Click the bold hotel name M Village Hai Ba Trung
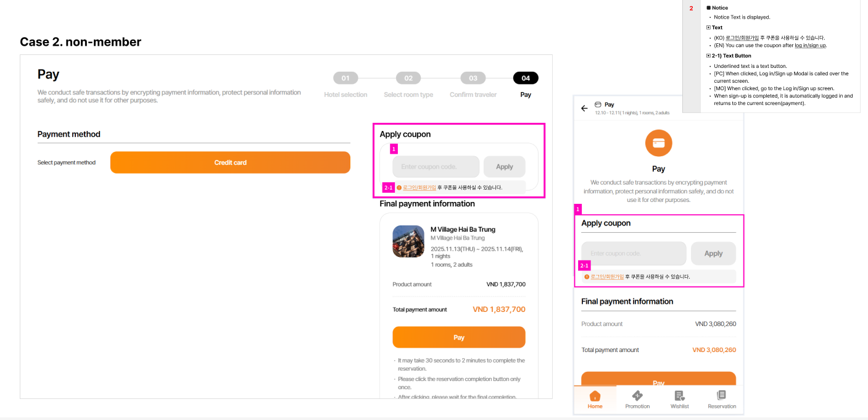The image size is (868, 420). [463, 229]
